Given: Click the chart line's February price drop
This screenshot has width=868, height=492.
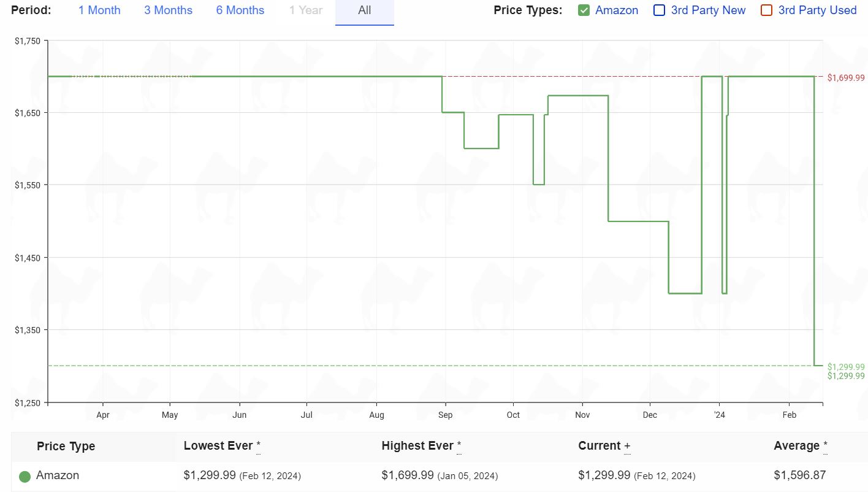Looking at the screenshot, I should click(814, 221).
